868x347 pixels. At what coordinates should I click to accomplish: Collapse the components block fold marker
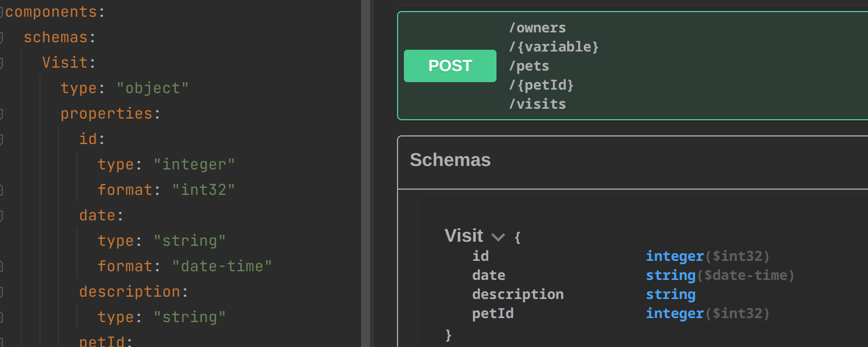pos(1,12)
